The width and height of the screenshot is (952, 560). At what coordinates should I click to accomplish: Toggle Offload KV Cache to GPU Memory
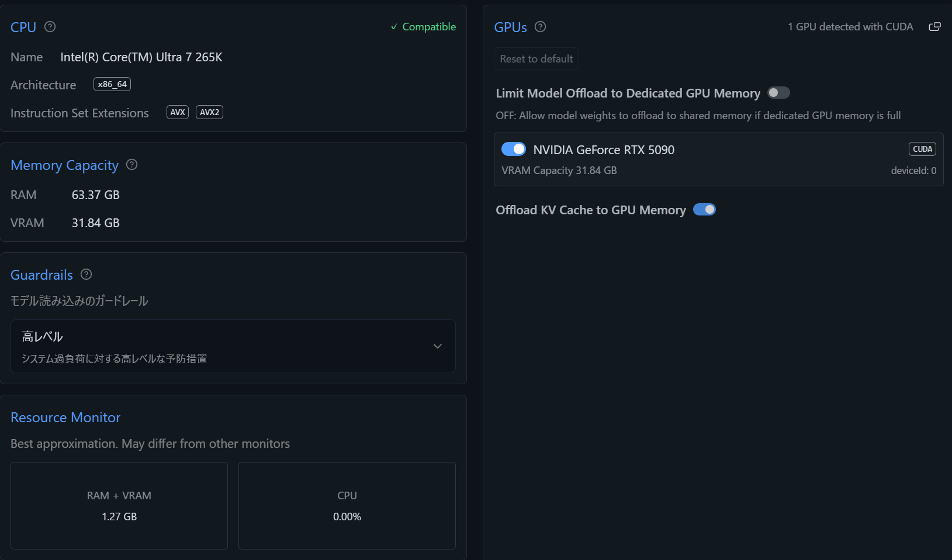[704, 210]
